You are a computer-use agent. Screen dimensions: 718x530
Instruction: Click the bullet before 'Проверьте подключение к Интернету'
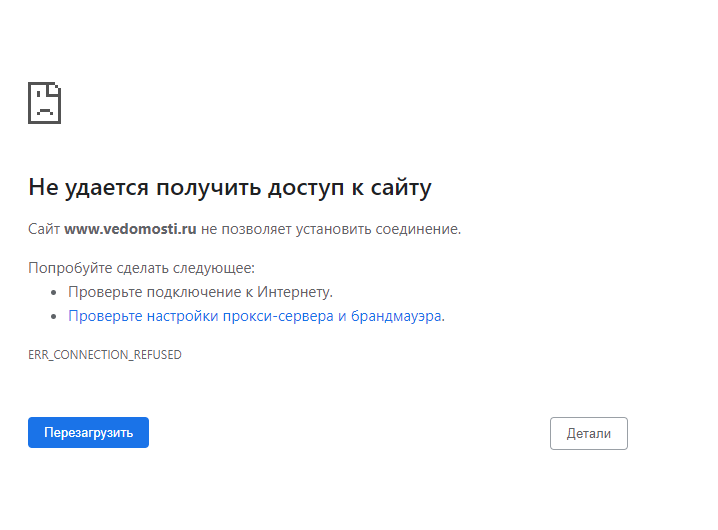[54, 293]
